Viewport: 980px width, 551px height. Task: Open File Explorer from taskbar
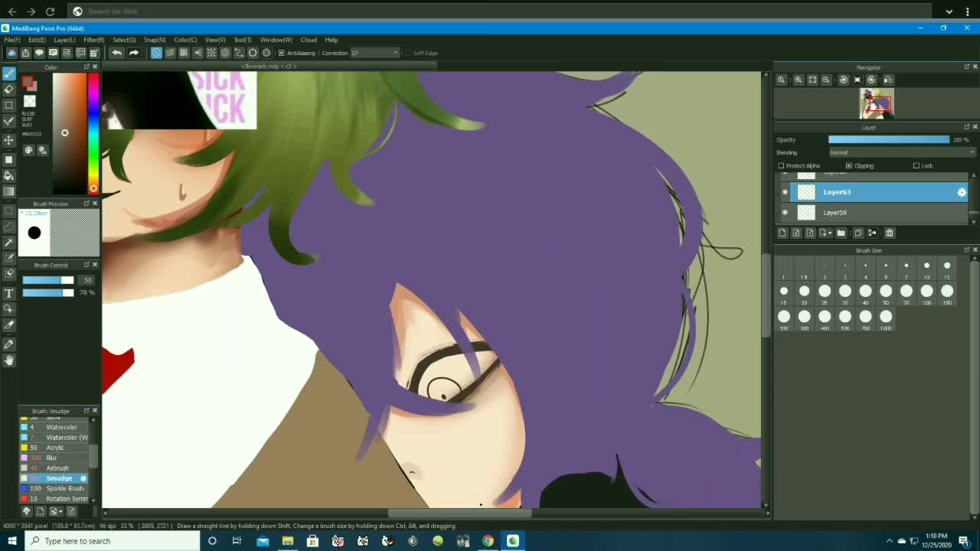pos(287,541)
